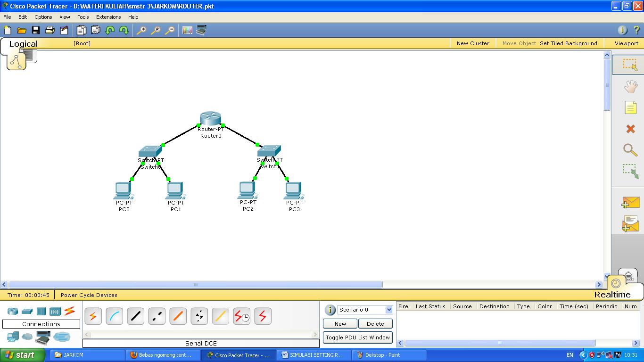Open the Extensions menu
This screenshot has width=644, height=362.
[108, 16]
